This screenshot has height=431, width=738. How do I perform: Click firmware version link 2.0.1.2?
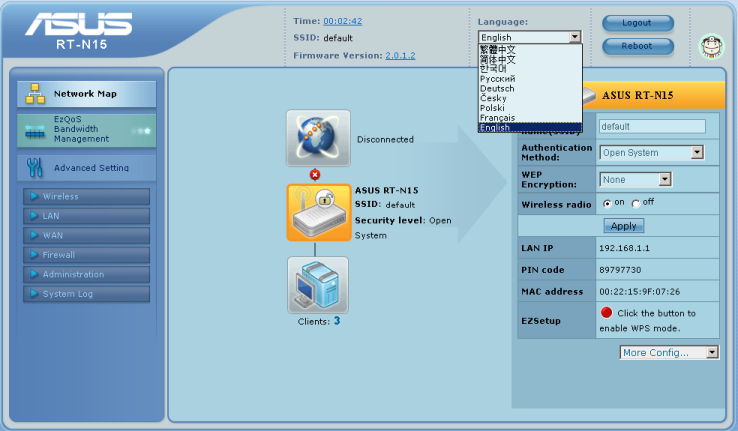pos(400,56)
